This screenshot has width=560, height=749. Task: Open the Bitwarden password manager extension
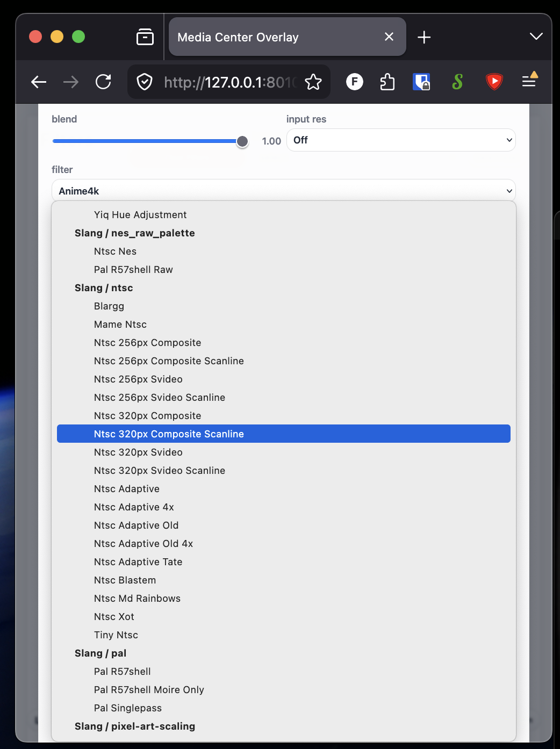(x=422, y=82)
